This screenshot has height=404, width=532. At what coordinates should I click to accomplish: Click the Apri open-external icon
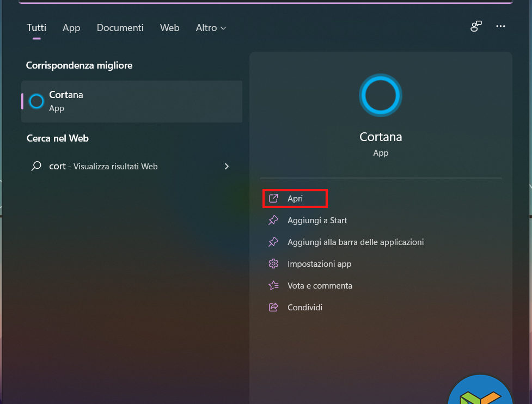(273, 198)
